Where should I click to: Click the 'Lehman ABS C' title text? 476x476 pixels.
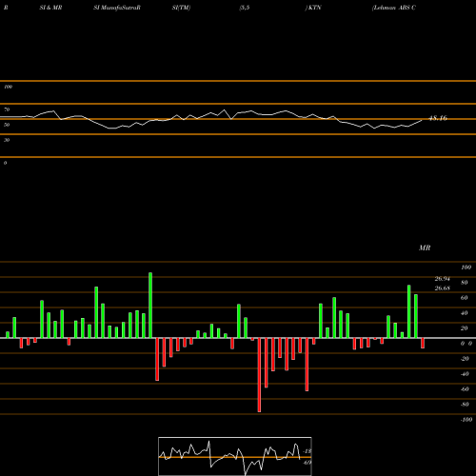394,8
